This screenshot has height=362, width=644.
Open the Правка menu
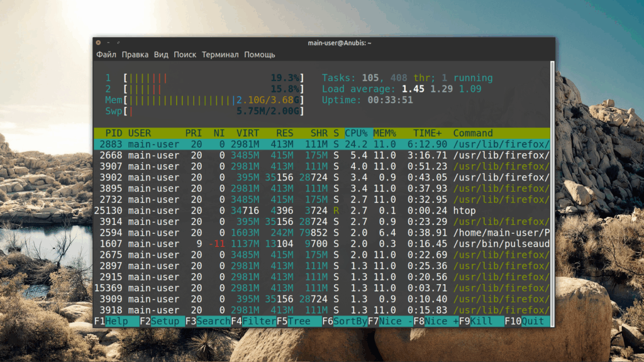[x=135, y=55]
